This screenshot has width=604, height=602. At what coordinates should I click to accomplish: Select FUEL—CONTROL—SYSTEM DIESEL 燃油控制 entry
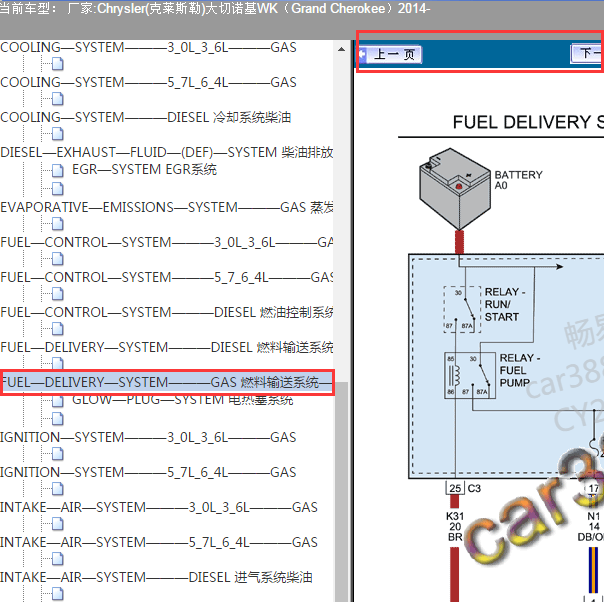tap(166, 313)
